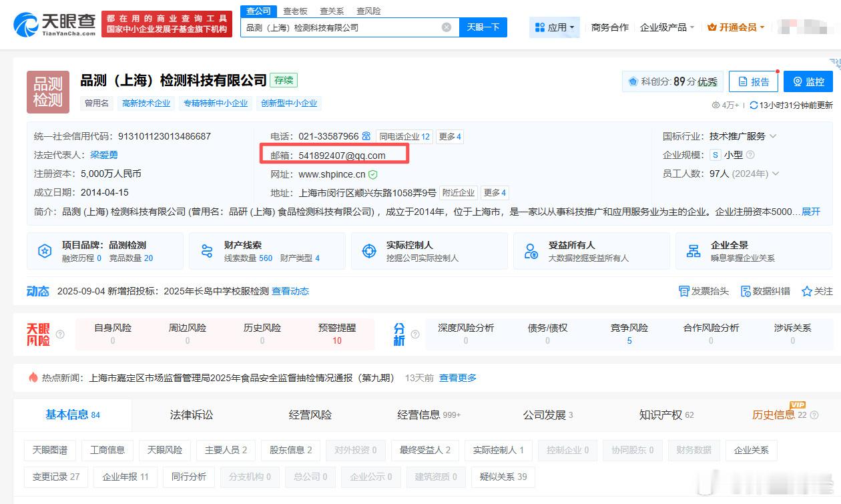841x504 pixels.
Task: Open the 企业全景 card
Action: 754,251
